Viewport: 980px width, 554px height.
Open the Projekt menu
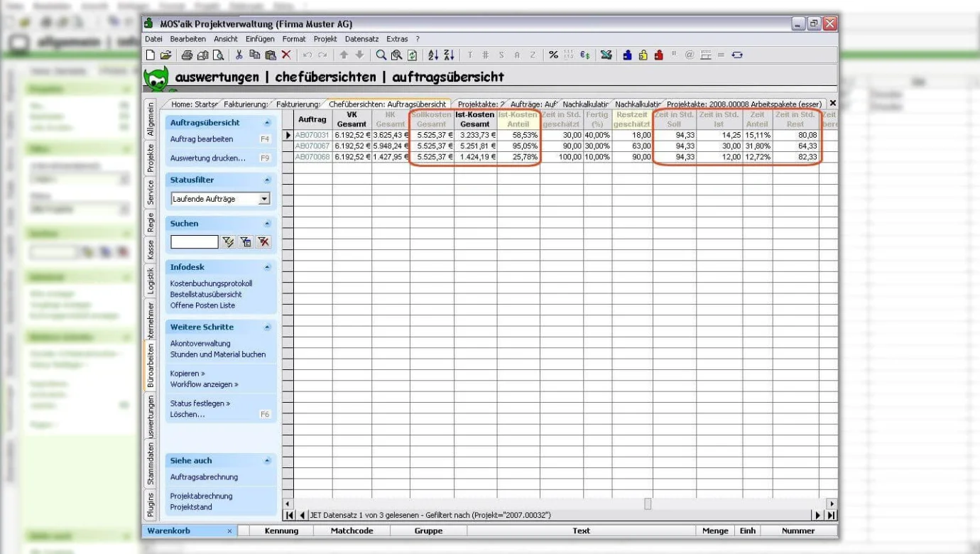(325, 39)
